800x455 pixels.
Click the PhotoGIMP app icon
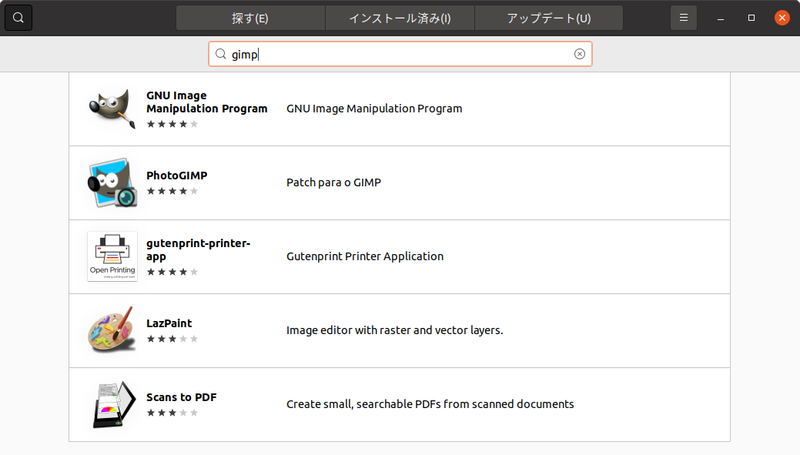coord(112,183)
